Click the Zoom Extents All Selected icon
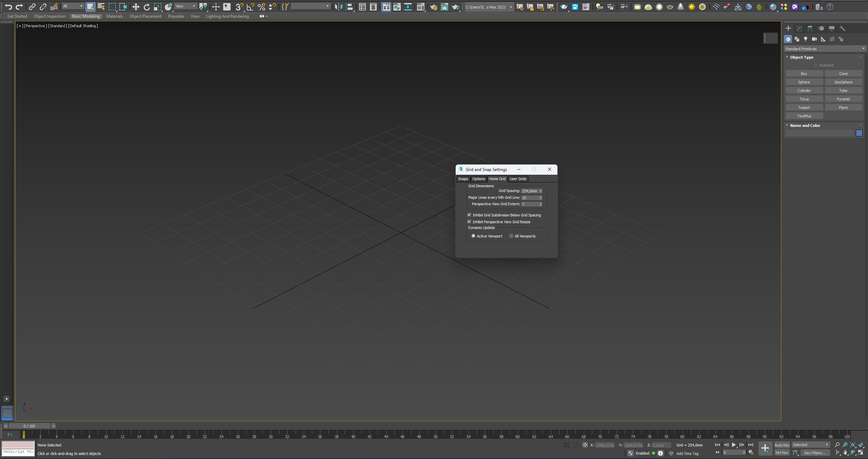 click(x=861, y=445)
